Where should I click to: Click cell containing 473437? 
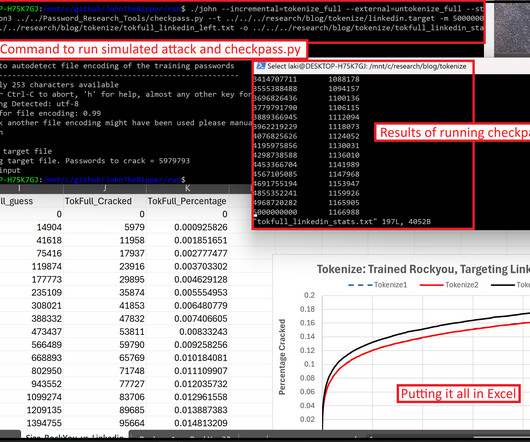[31, 332]
